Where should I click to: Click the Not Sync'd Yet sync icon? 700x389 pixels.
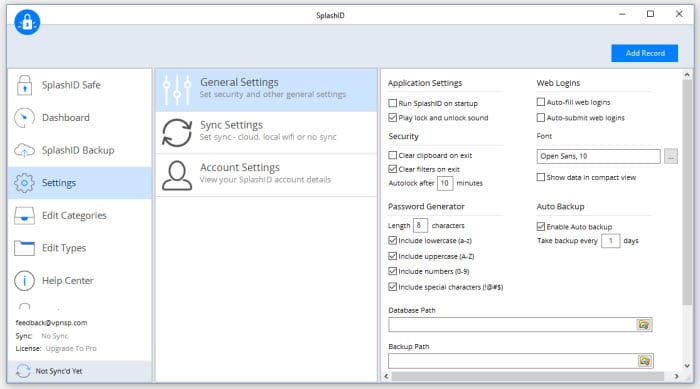[23, 371]
